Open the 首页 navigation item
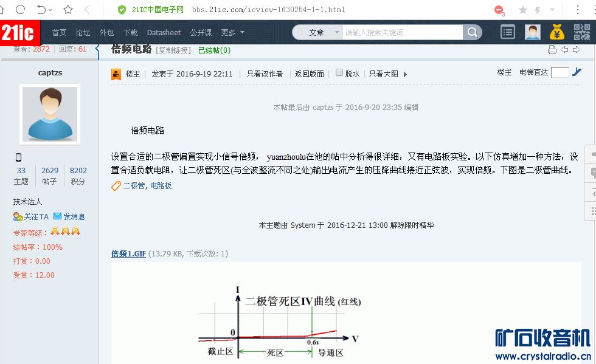 pyautogui.click(x=59, y=33)
